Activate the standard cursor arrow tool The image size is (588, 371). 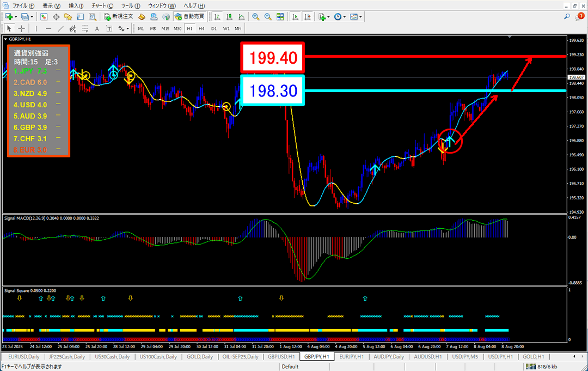click(x=9, y=28)
